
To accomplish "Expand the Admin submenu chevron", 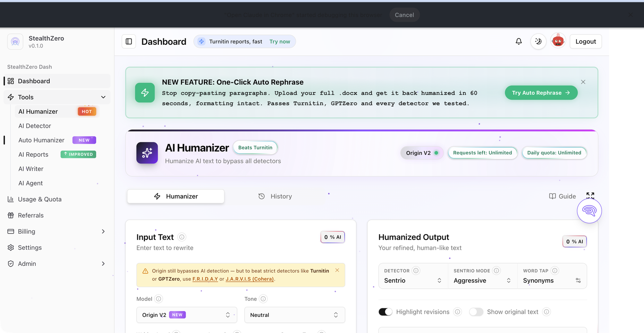I will pos(103,264).
